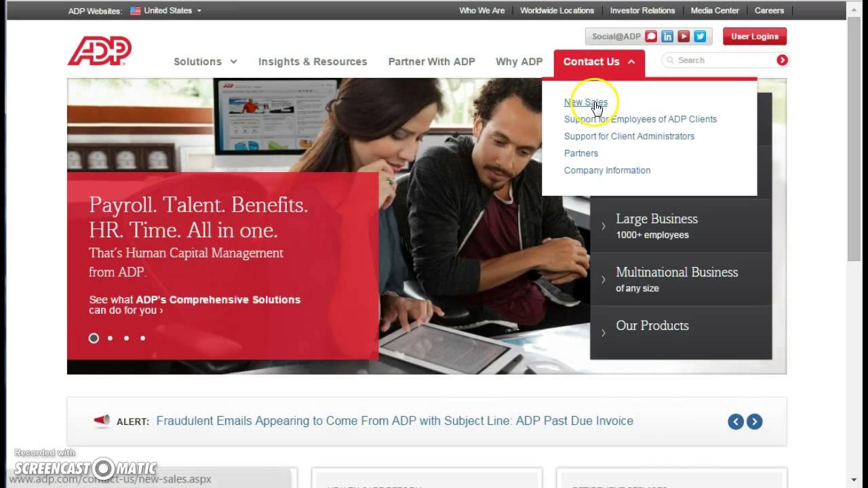Image resolution: width=868 pixels, height=488 pixels.
Task: Select the first carousel slide dot
Action: tap(94, 338)
